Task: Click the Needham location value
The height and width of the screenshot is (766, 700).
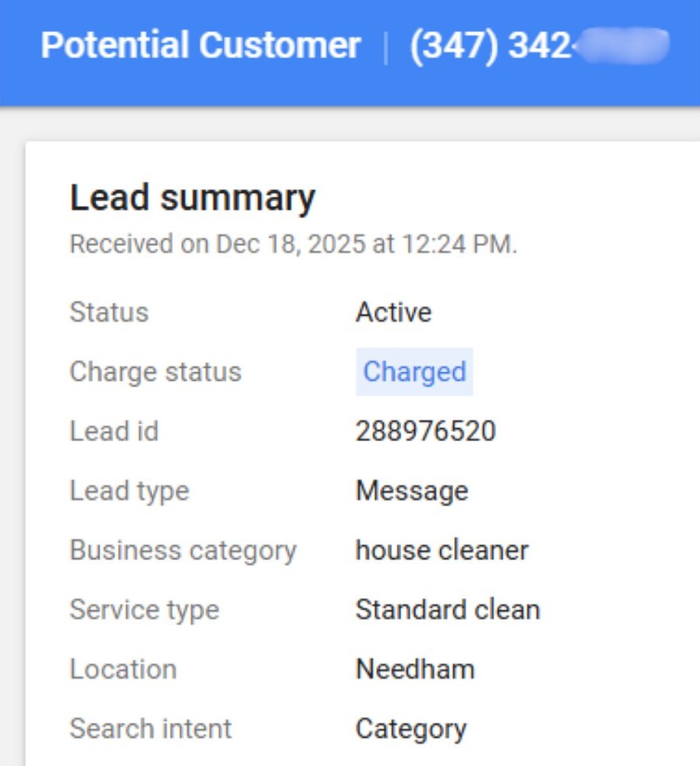Action: point(415,669)
